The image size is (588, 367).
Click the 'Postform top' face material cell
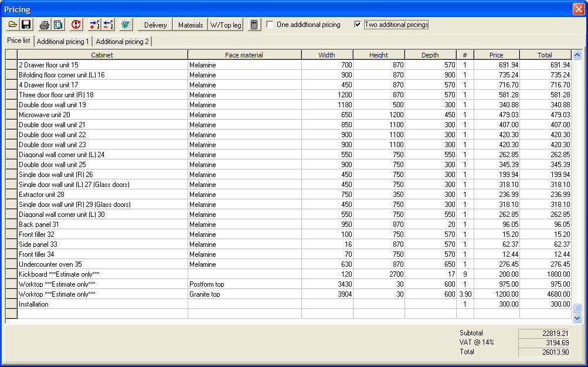point(244,284)
